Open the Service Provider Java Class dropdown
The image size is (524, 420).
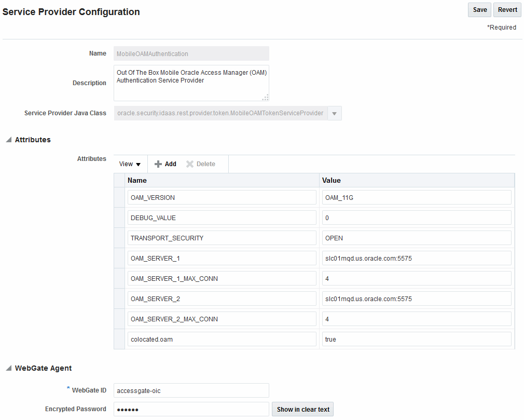click(335, 113)
